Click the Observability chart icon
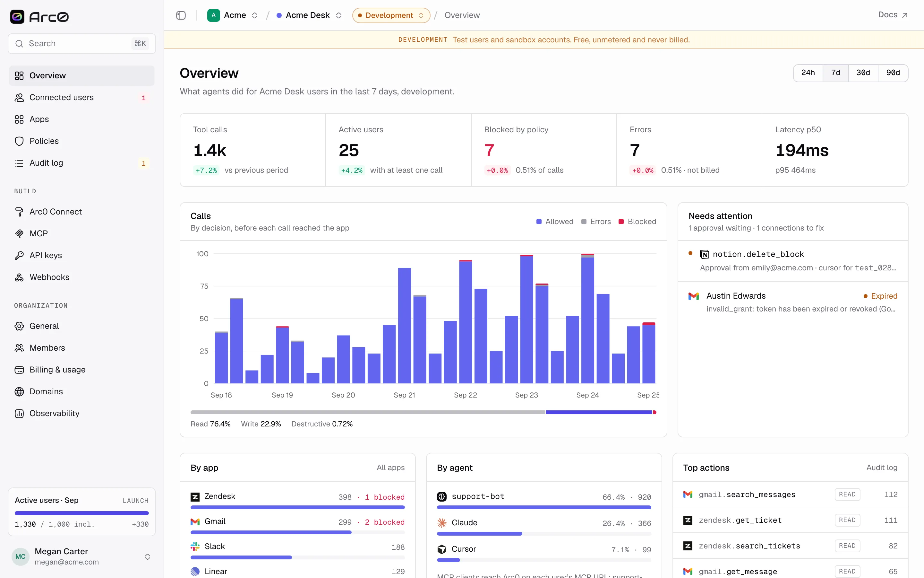Screen dimensions: 924x578 [19, 413]
